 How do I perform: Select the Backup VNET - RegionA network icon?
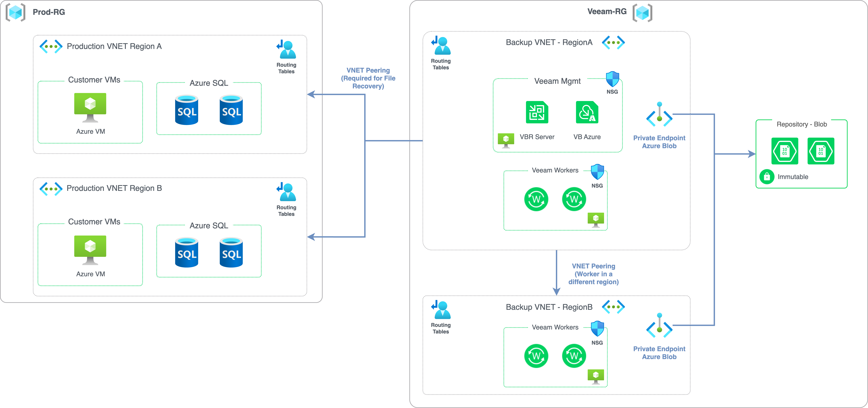pyautogui.click(x=613, y=42)
